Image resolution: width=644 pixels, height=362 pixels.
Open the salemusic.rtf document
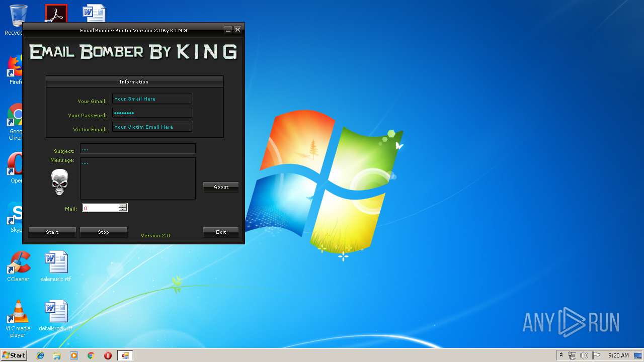(56, 266)
